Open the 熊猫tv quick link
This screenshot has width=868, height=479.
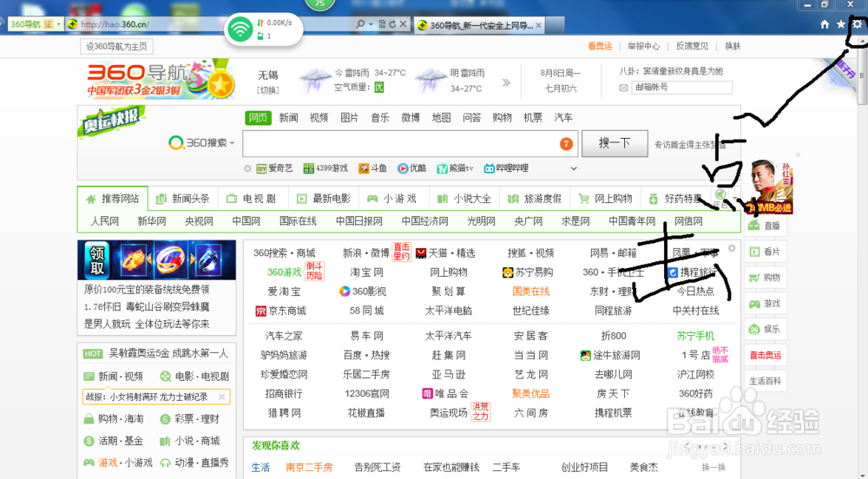point(455,168)
